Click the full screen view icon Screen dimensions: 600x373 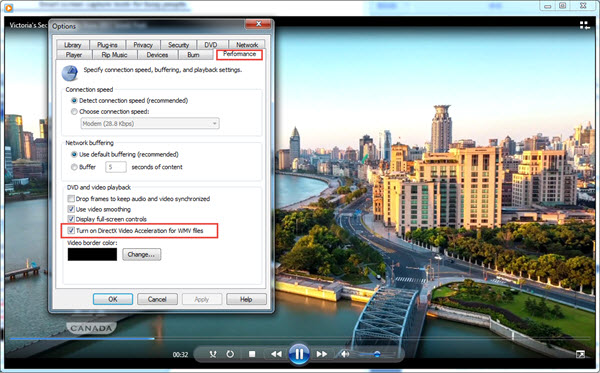click(580, 355)
